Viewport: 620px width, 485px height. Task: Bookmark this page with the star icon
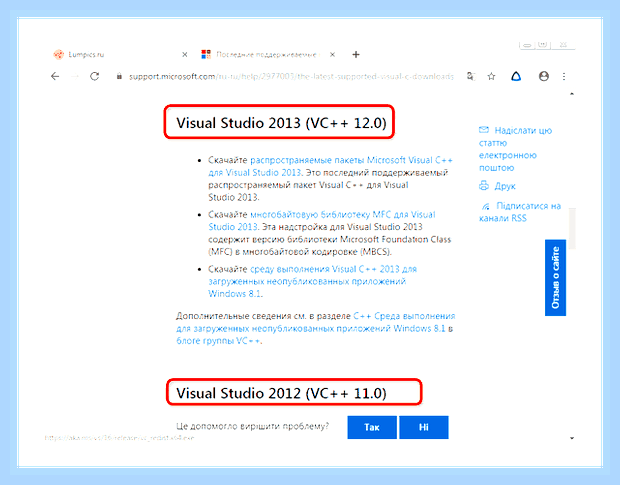tap(491, 76)
